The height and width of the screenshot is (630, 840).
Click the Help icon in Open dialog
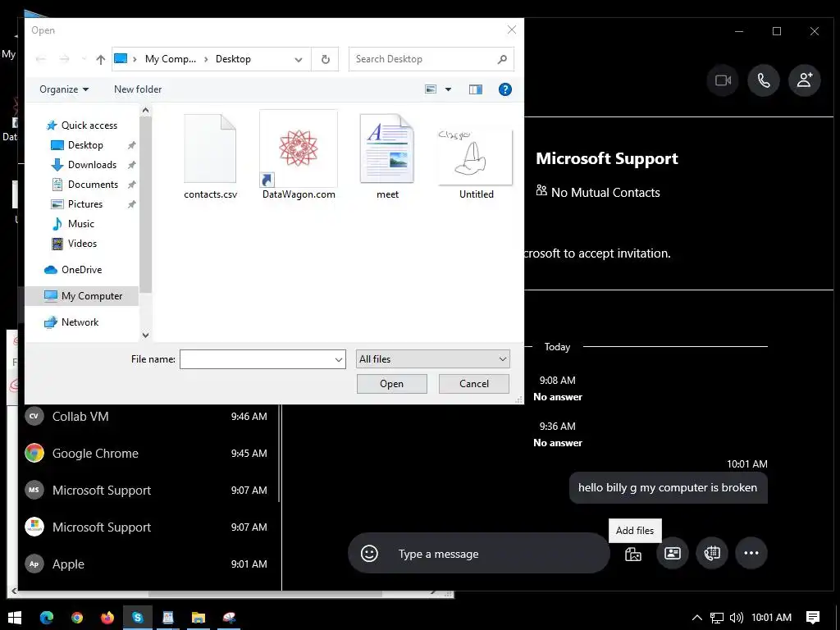pos(504,89)
